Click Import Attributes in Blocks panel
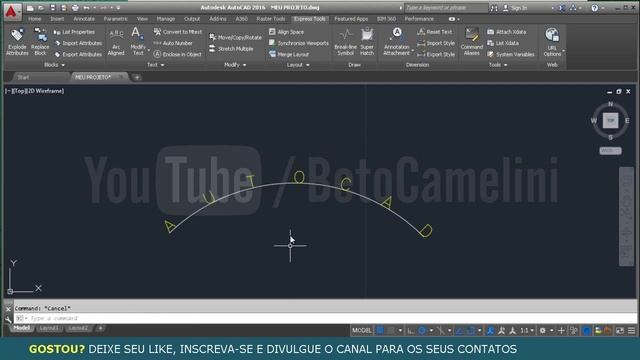The image size is (640, 360). [78, 43]
